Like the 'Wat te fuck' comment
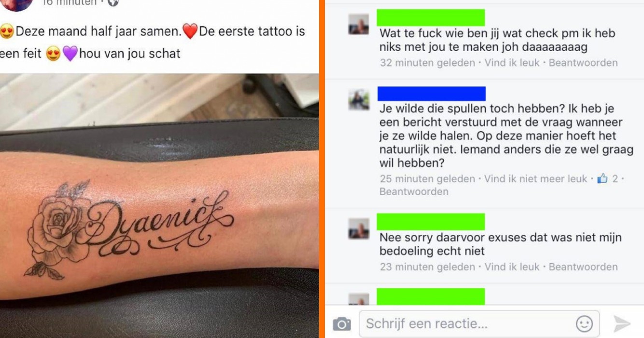Image resolution: width=644 pixels, height=338 pixels. [512, 63]
